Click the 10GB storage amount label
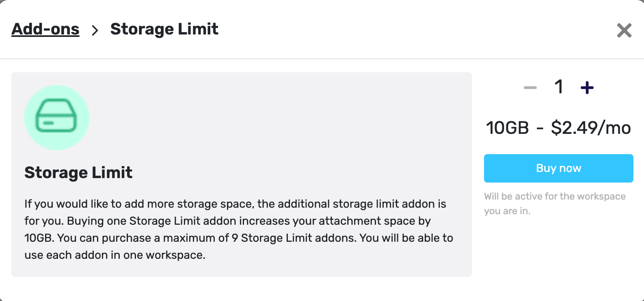The image size is (644, 301). (x=507, y=127)
